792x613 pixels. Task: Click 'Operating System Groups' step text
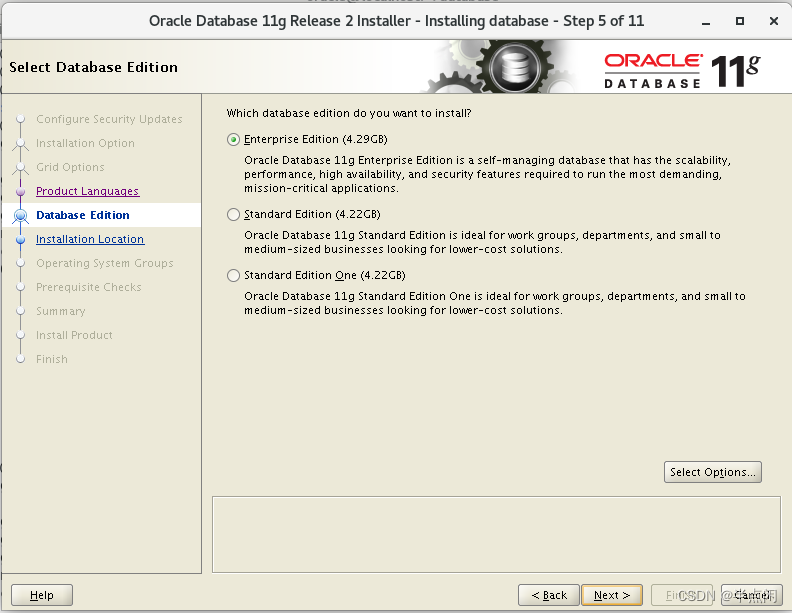point(105,263)
